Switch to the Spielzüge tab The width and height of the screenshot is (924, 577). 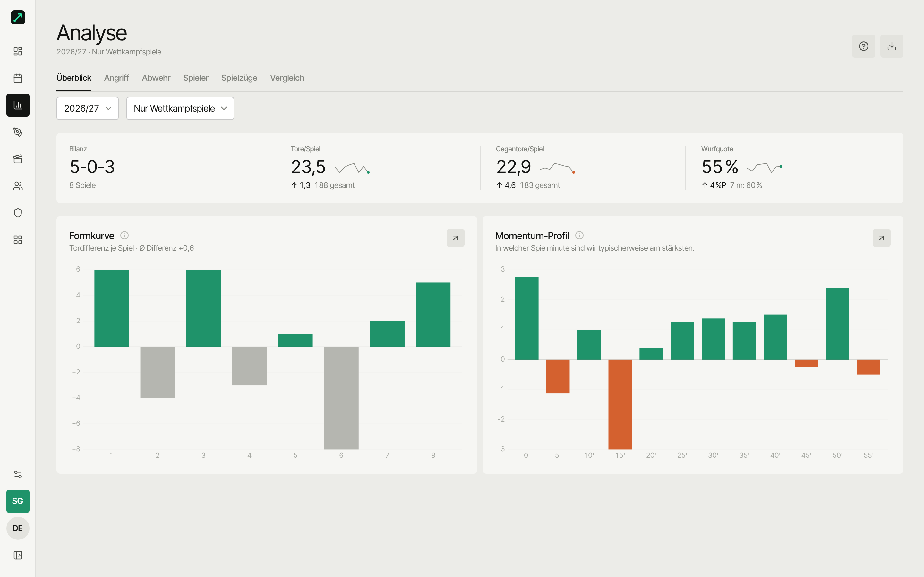239,78
